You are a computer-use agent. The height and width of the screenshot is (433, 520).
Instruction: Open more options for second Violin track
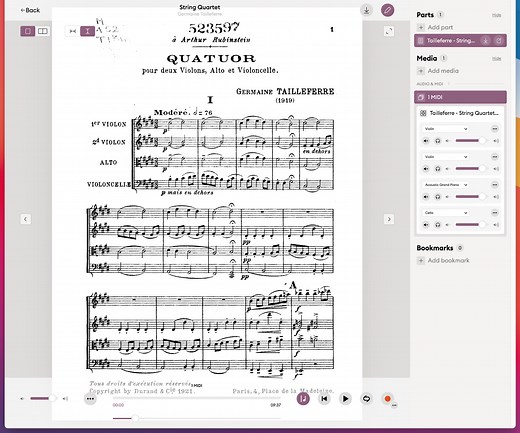[x=495, y=157]
